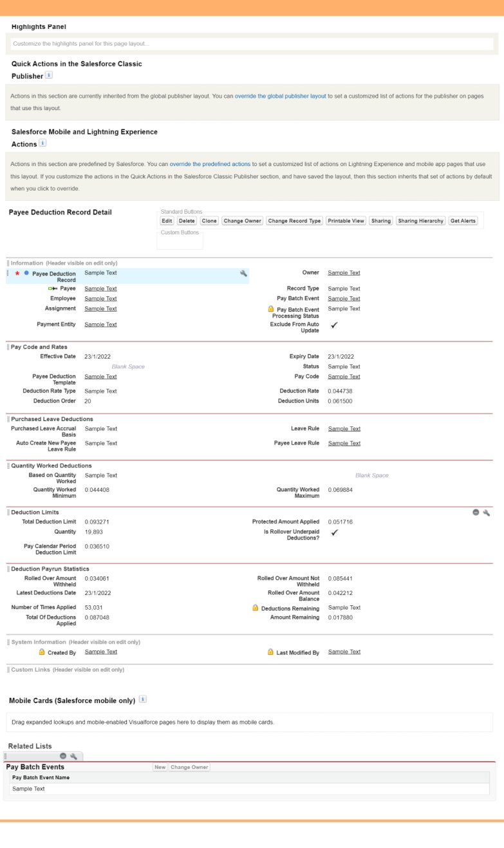Click the Quantity value 19,893
The image size is (504, 848).
(93, 532)
